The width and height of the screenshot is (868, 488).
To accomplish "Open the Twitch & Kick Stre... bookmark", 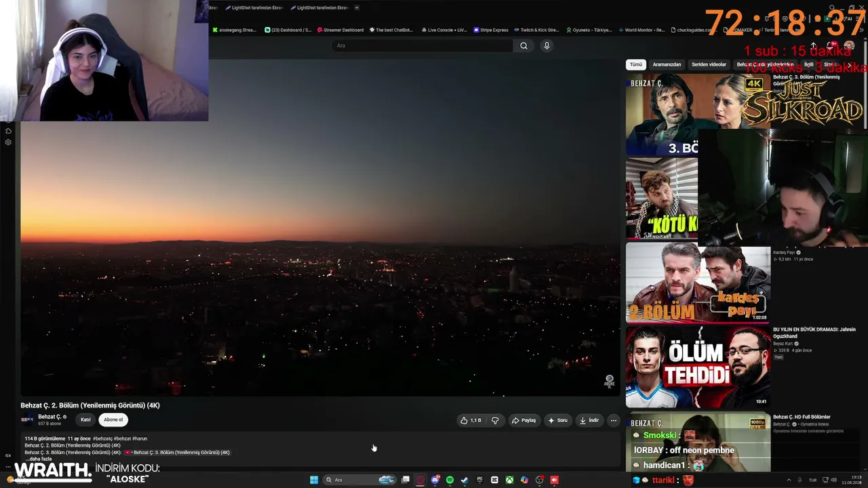I will click(x=536, y=30).
